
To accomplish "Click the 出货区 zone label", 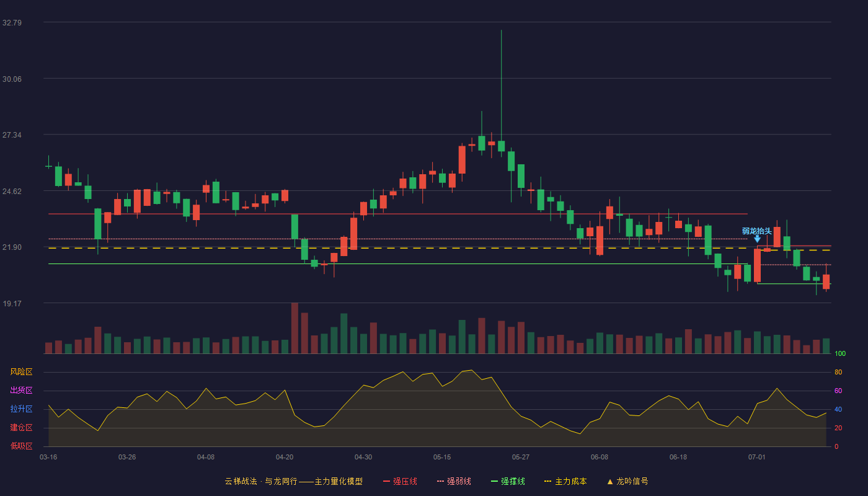I will (x=22, y=391).
